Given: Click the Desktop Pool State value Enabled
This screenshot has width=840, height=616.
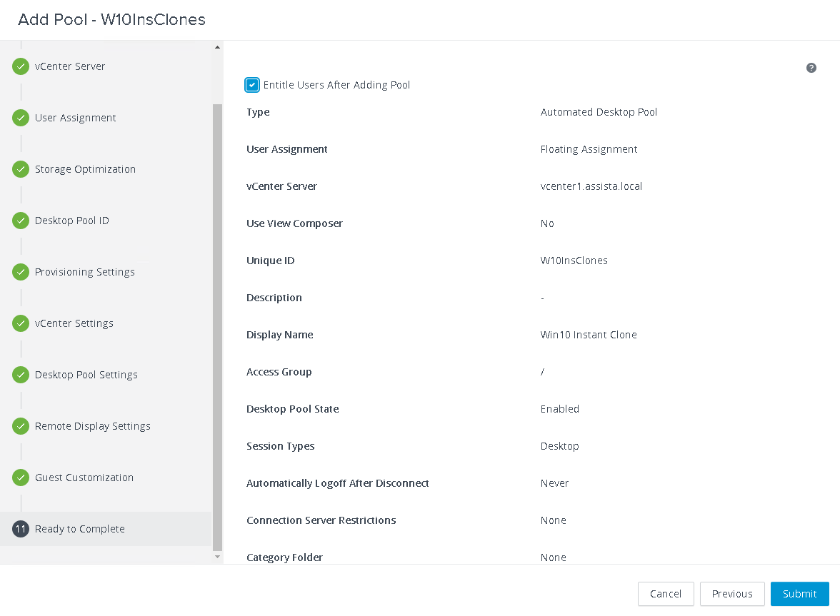Looking at the screenshot, I should point(559,409).
